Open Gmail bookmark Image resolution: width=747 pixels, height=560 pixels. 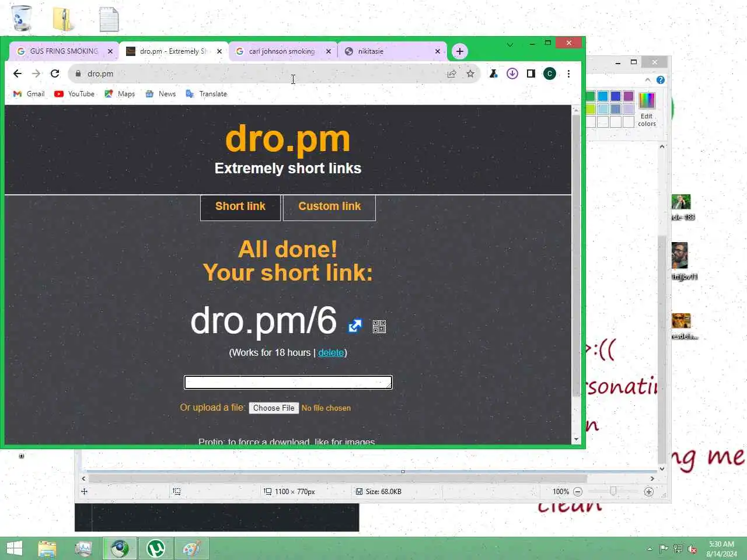(x=29, y=94)
